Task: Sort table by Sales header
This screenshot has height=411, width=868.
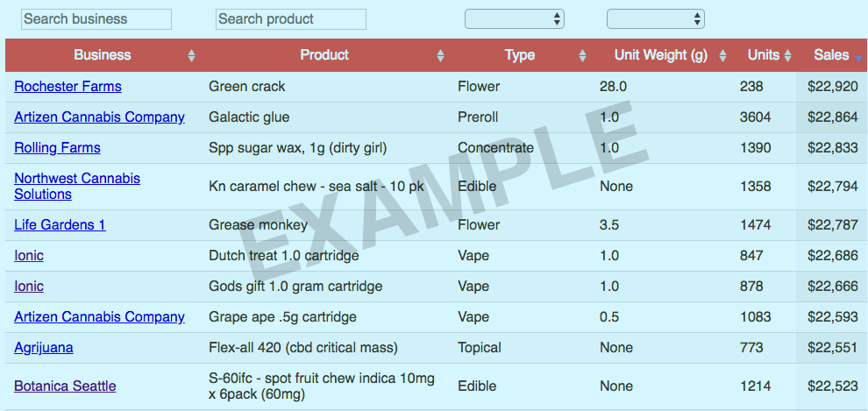Action: [831, 54]
